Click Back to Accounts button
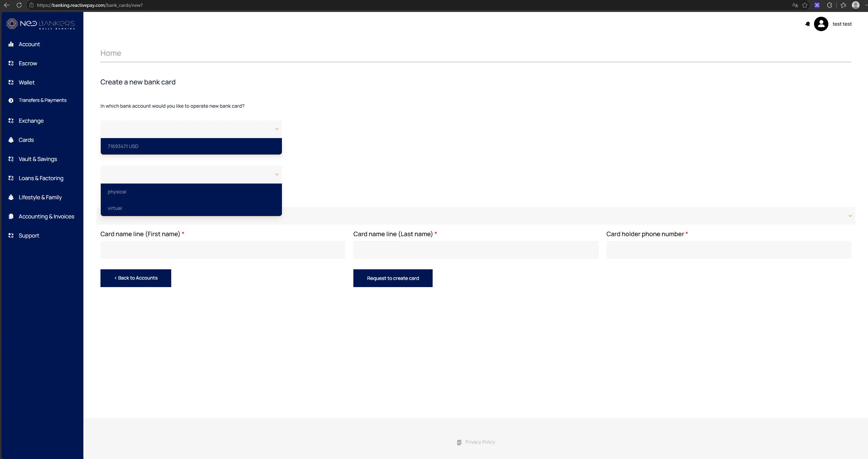This screenshot has height=459, width=868. point(136,278)
